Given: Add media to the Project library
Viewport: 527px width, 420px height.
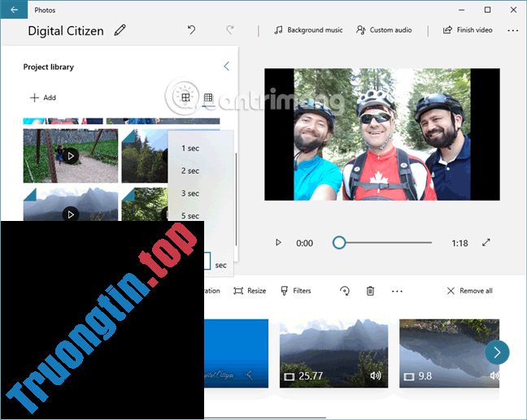Looking at the screenshot, I should [x=43, y=97].
